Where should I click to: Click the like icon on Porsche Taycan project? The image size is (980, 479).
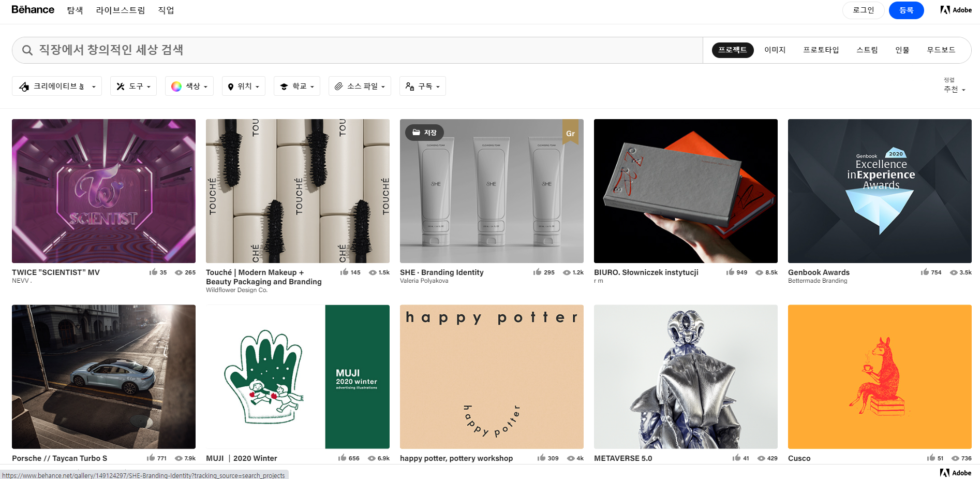[151, 458]
